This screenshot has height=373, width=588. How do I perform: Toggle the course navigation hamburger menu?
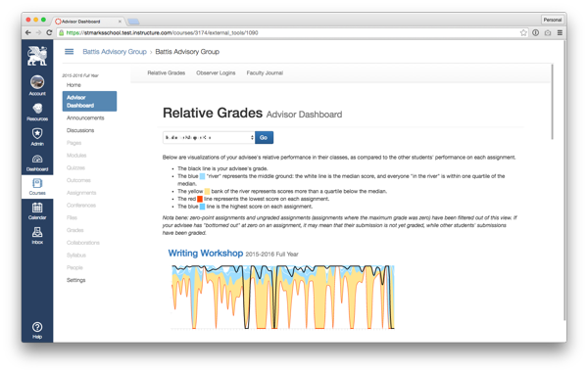coord(69,52)
